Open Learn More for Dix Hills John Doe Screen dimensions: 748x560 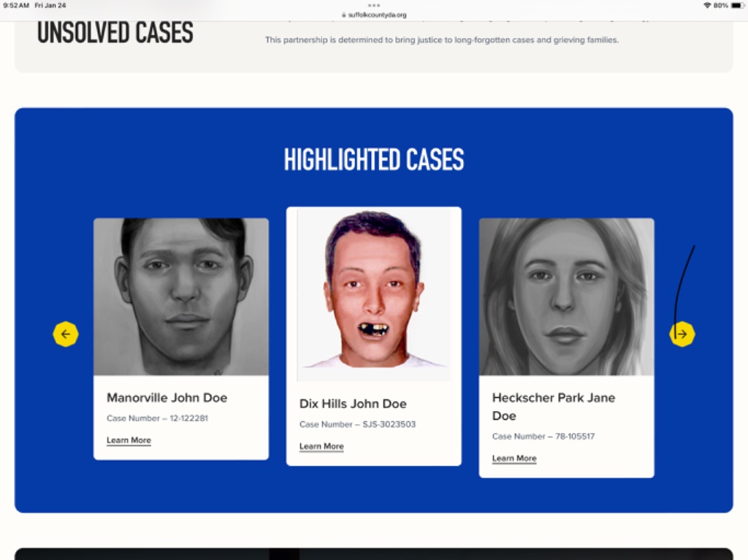pyautogui.click(x=321, y=447)
